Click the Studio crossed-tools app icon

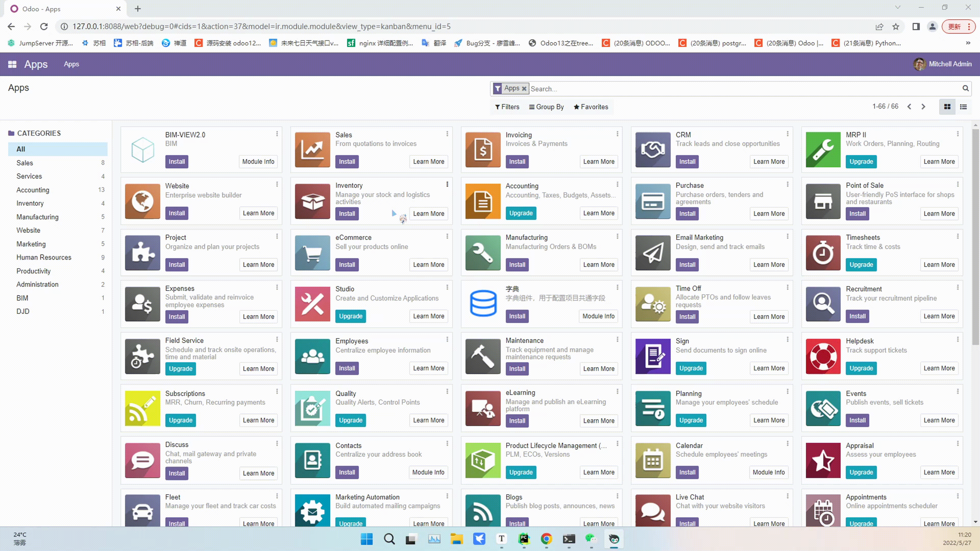(312, 304)
